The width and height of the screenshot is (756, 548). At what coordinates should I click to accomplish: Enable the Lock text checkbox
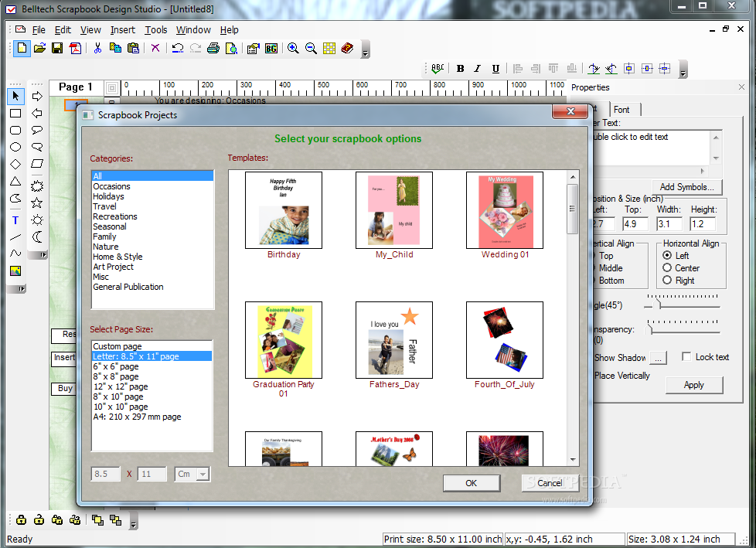tap(686, 356)
